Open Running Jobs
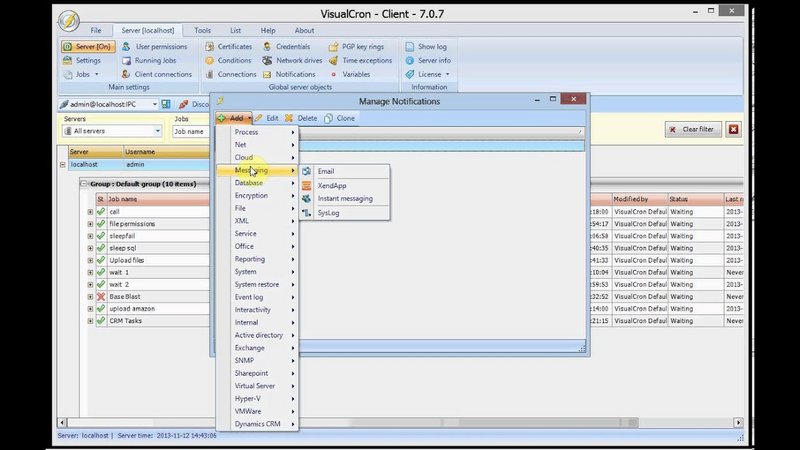This screenshot has height=450, width=800. tap(149, 60)
